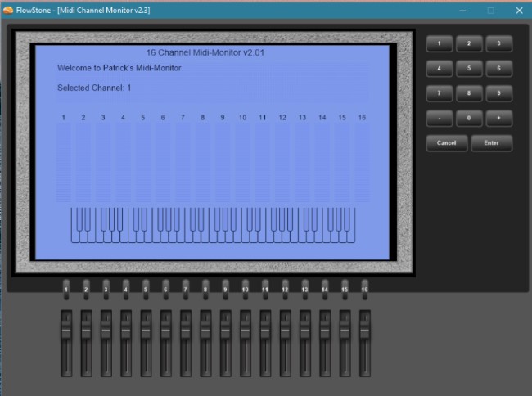Click channel 3 meter column in the display
Screen dimensions: 532x396
pos(103,164)
